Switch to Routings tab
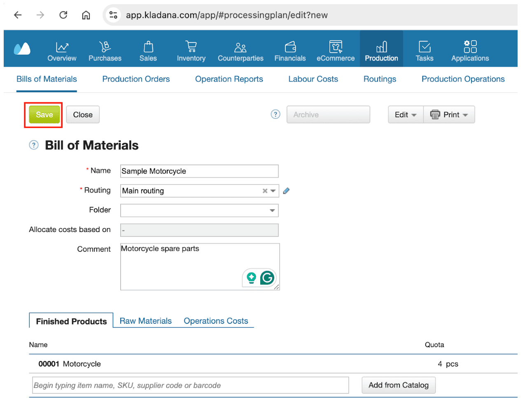 coord(380,79)
